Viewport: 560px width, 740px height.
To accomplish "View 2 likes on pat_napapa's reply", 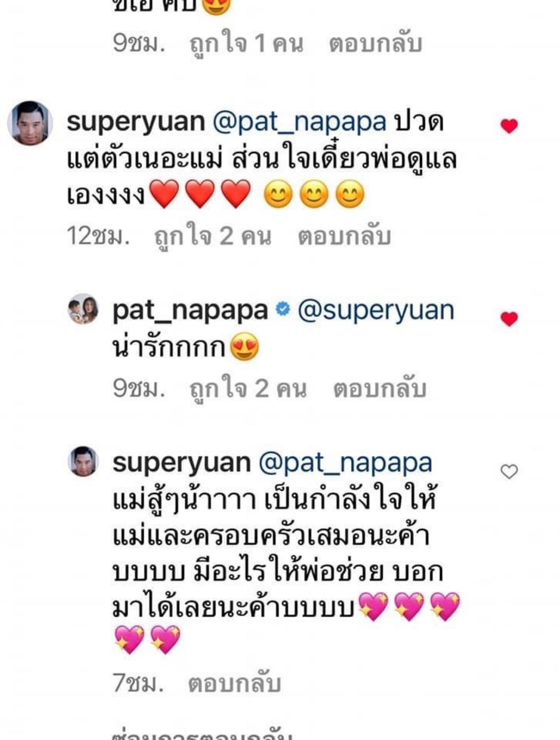I will [248, 389].
